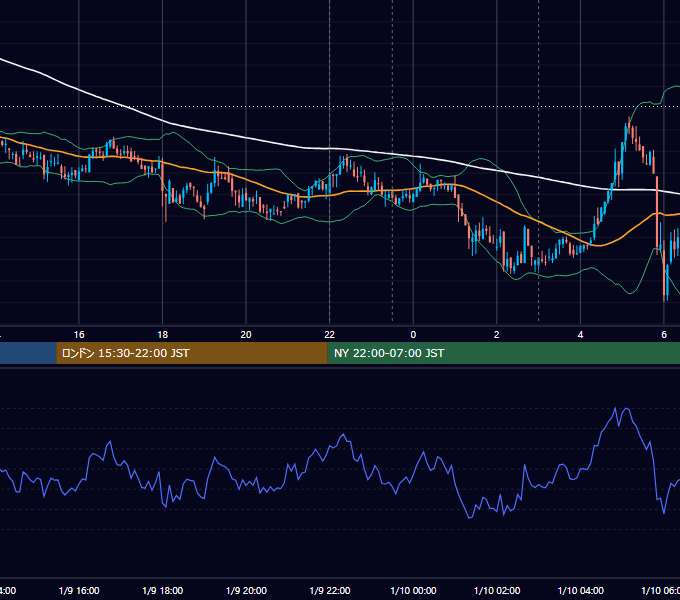Select the NY 22:00-07:00 JST session bar
The image size is (680, 600).
coord(503,353)
